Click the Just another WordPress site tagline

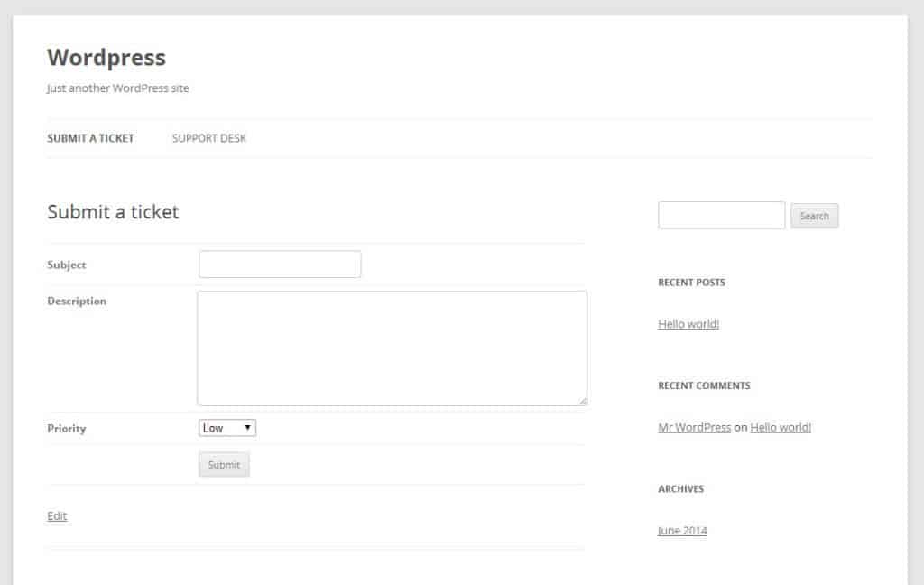[118, 88]
